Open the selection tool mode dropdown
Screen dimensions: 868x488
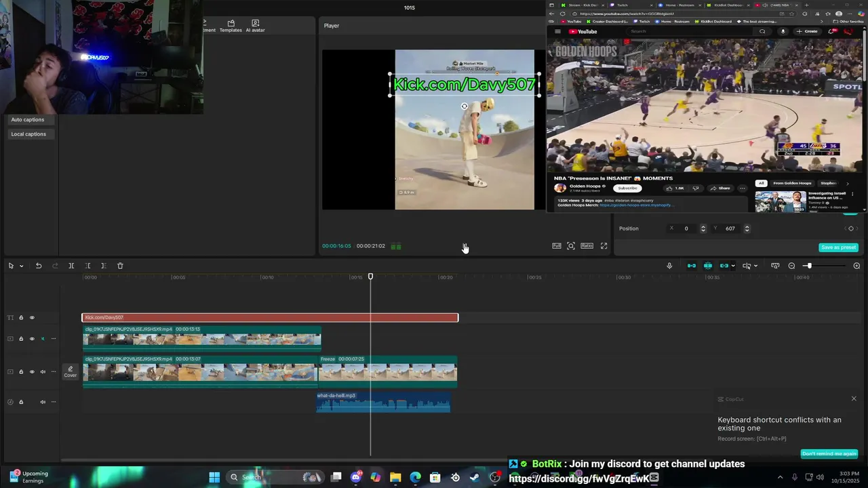coord(21,266)
